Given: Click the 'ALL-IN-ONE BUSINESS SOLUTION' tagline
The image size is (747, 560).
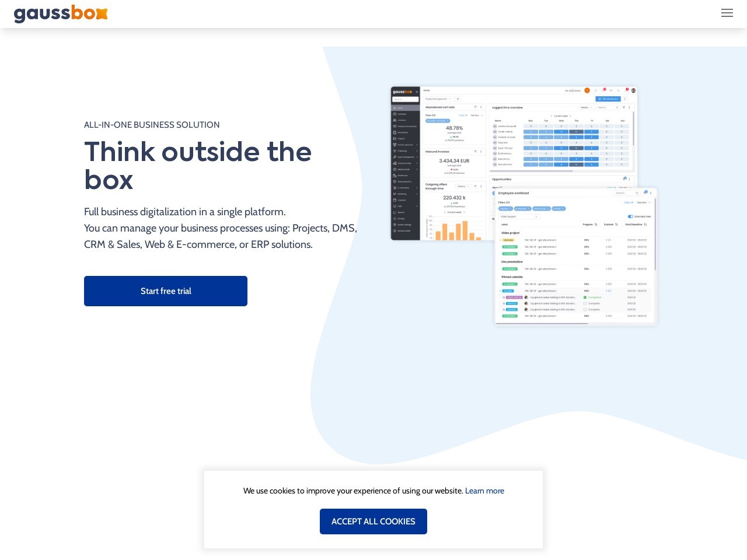Looking at the screenshot, I should [x=152, y=125].
